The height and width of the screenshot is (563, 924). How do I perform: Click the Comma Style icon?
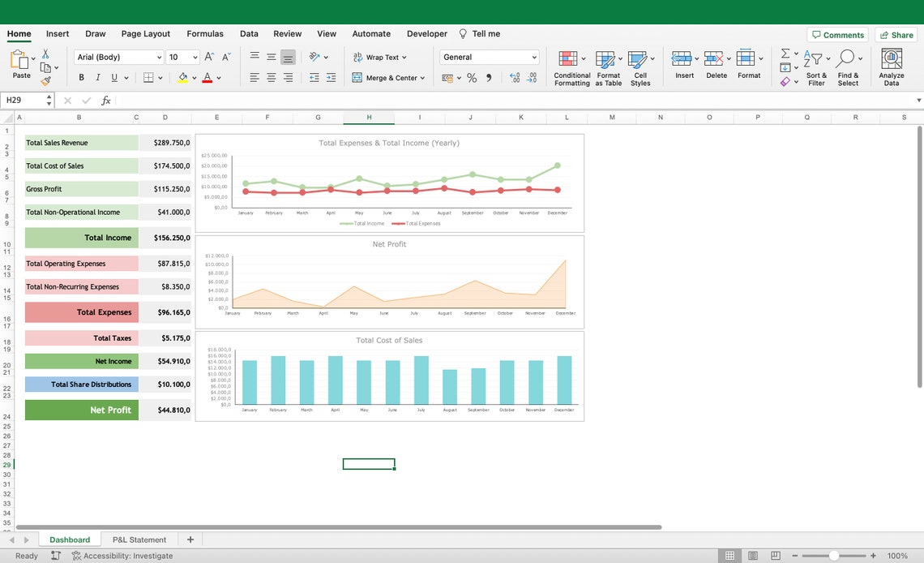click(x=487, y=77)
